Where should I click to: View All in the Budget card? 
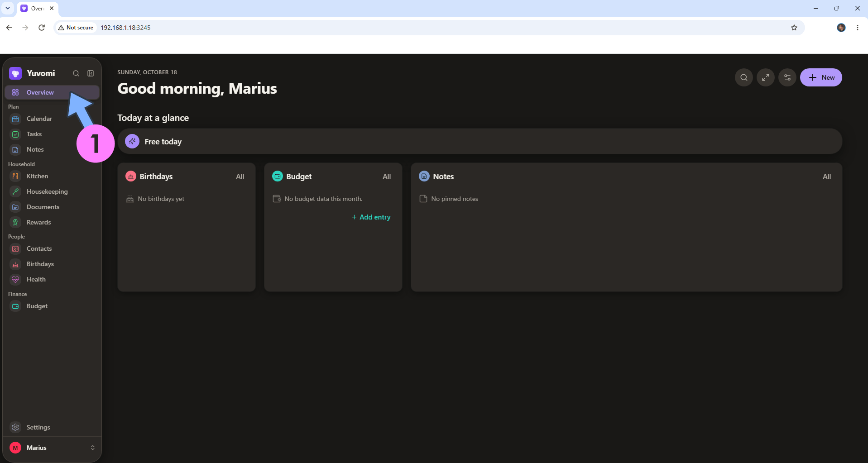[387, 177]
